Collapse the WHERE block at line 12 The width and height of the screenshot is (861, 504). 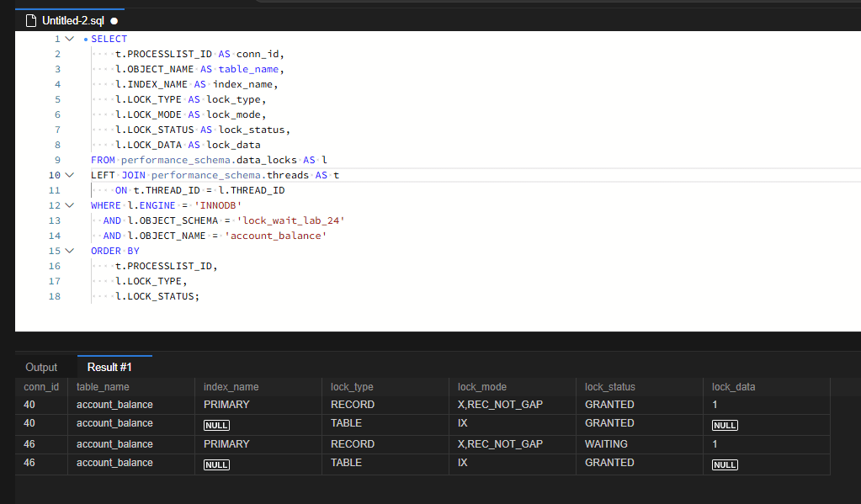tap(70, 205)
